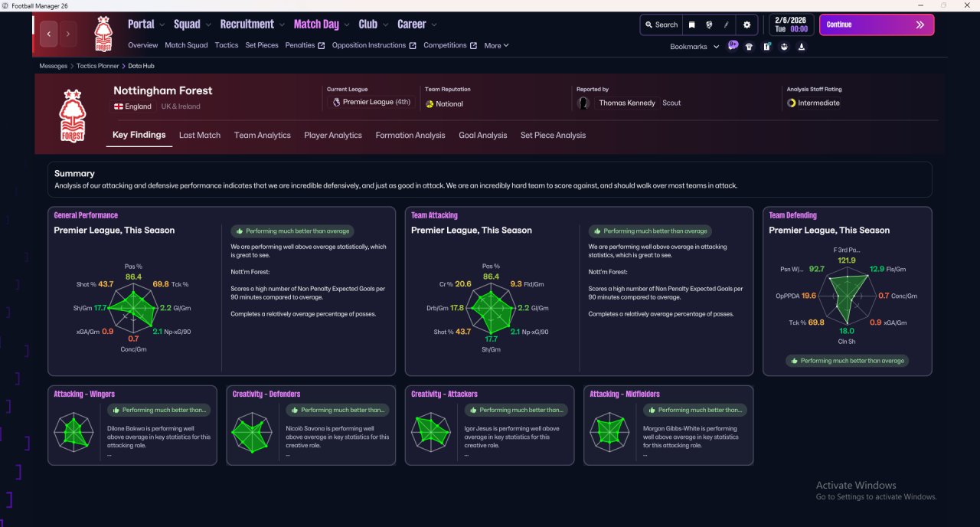The height and width of the screenshot is (527, 980).
Task: Click the pencil edit icon in the toolbar
Action: 726,25
